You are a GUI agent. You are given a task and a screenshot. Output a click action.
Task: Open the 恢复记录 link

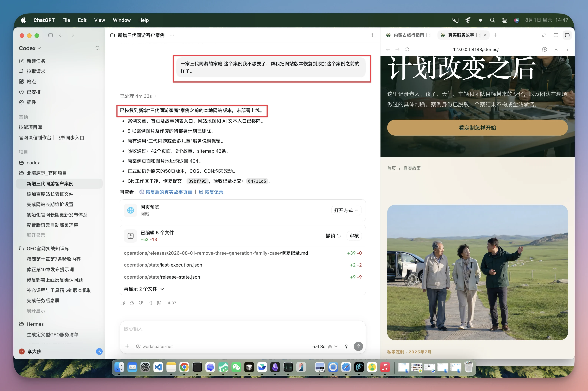coord(211,192)
